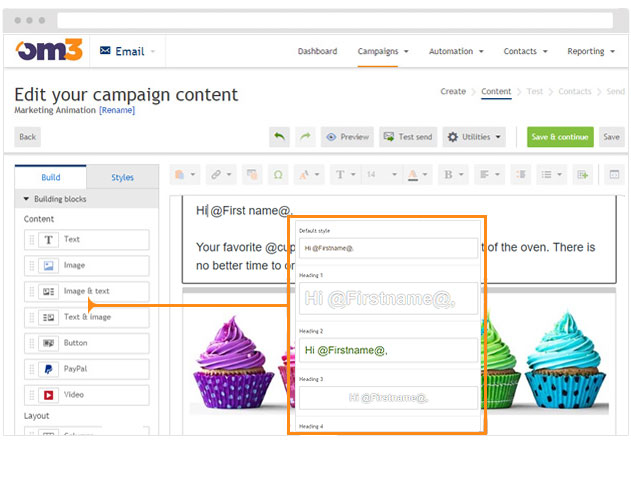This screenshot has height=495, width=631.
Task: Click the Save & continue button
Action: [560, 137]
